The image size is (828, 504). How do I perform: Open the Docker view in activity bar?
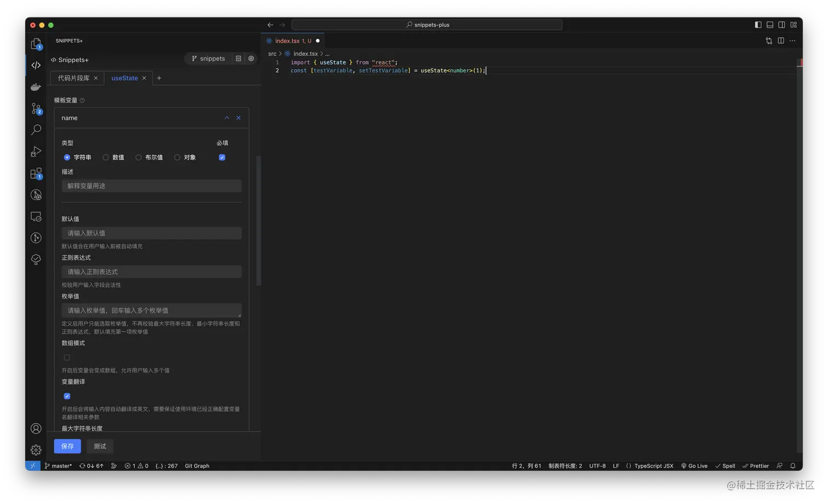(36, 87)
